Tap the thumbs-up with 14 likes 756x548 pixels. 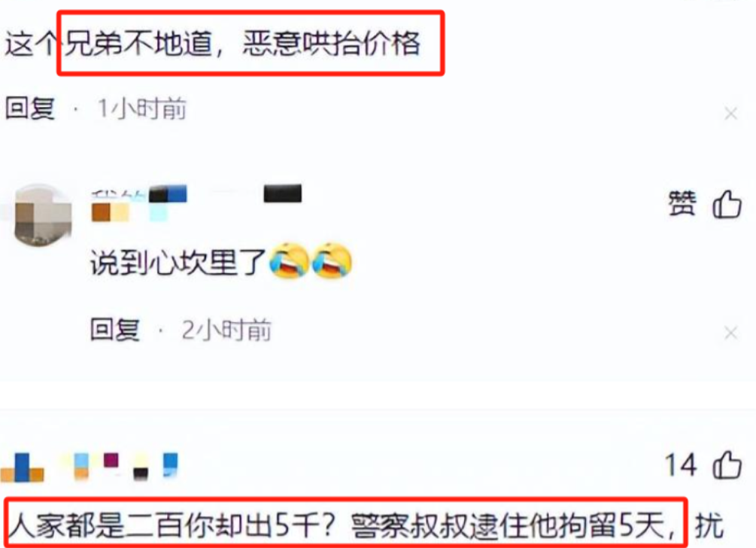coord(727,465)
